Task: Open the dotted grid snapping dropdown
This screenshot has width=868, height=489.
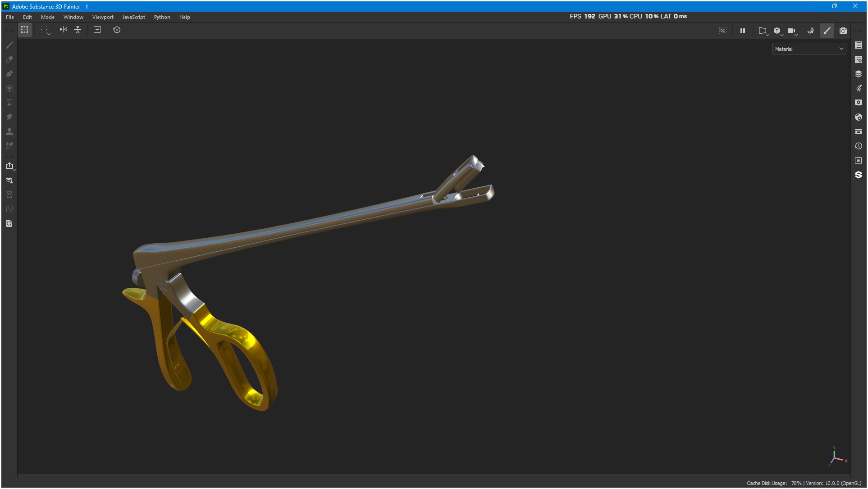Action: tap(45, 30)
